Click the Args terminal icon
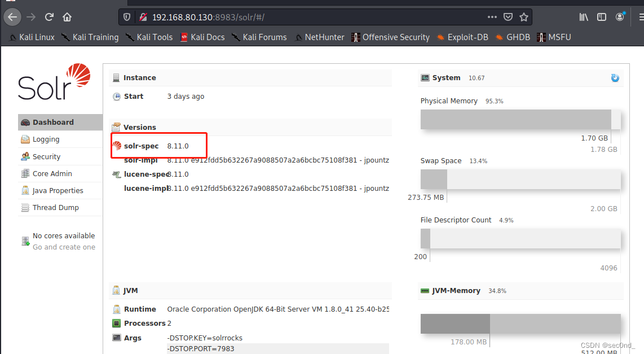The image size is (644, 354). pyautogui.click(x=117, y=338)
